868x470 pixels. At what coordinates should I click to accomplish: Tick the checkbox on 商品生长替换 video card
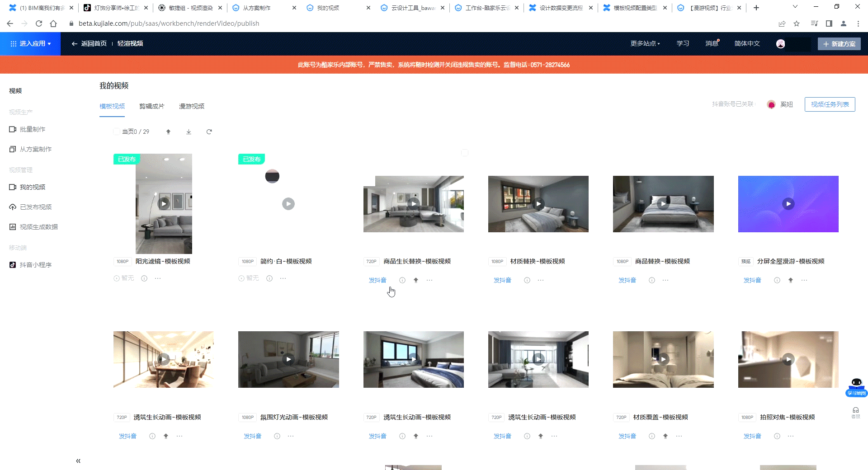[464, 153]
